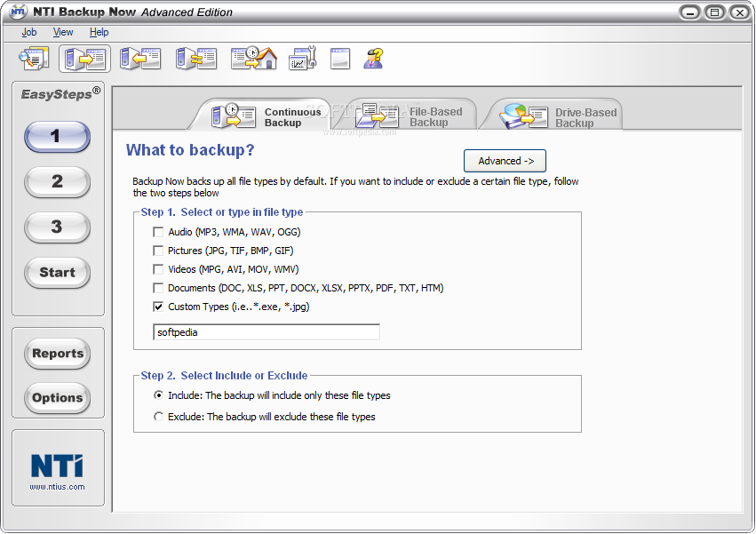Enable the Videos file types checkbox
Viewport: 756px width, 534px height.
158,269
